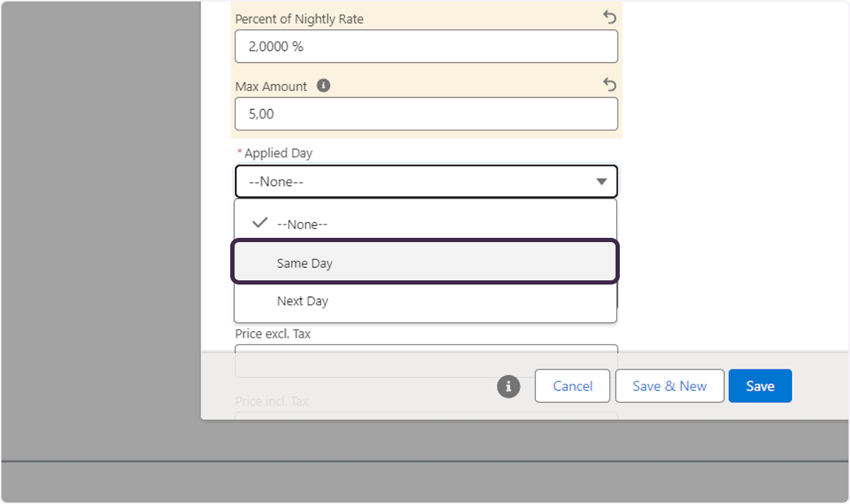
Task: Click the Max Amount label text
Action: (x=271, y=86)
